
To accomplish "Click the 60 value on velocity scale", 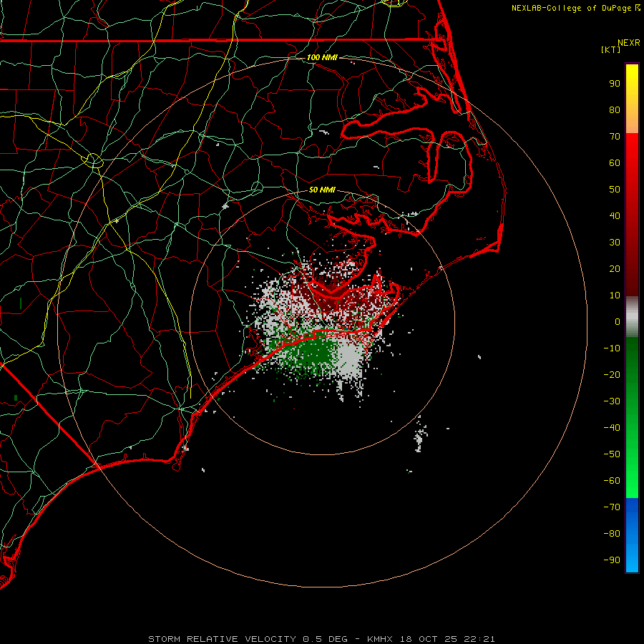I will (615, 162).
